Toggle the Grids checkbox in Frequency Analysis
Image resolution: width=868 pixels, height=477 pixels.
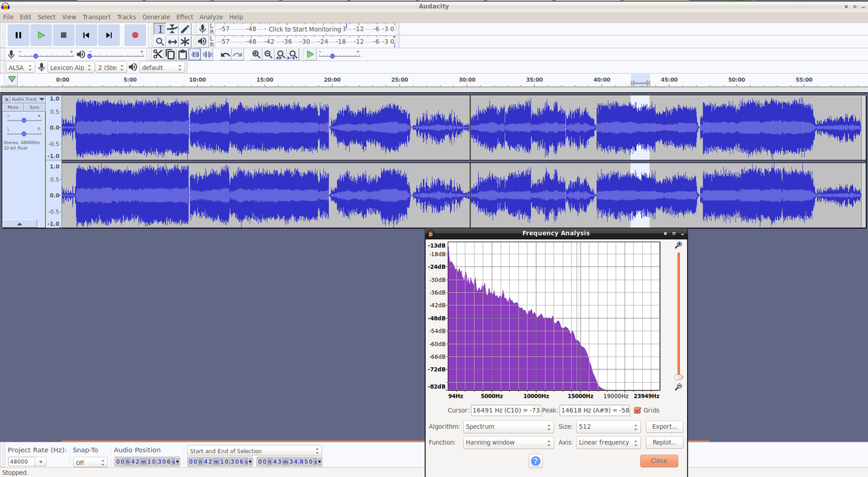point(637,410)
